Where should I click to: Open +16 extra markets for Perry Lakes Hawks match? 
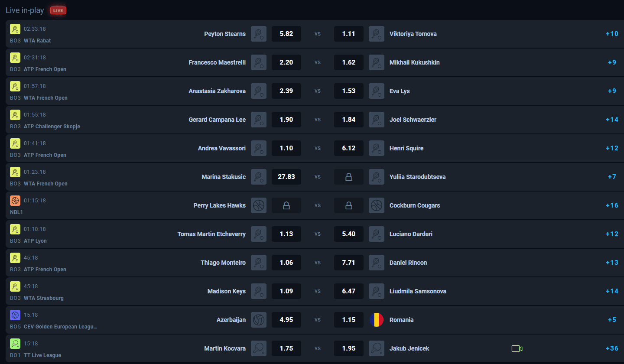[x=611, y=205]
